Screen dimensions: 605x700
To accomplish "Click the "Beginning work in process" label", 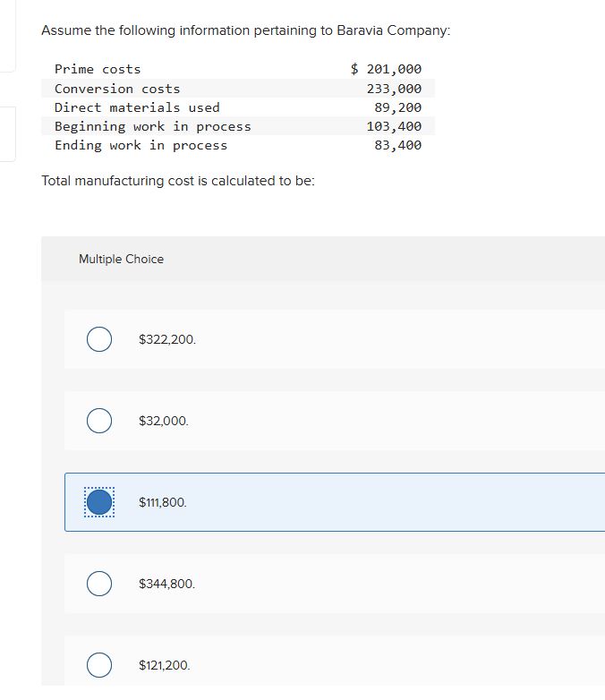I will pos(153,126).
